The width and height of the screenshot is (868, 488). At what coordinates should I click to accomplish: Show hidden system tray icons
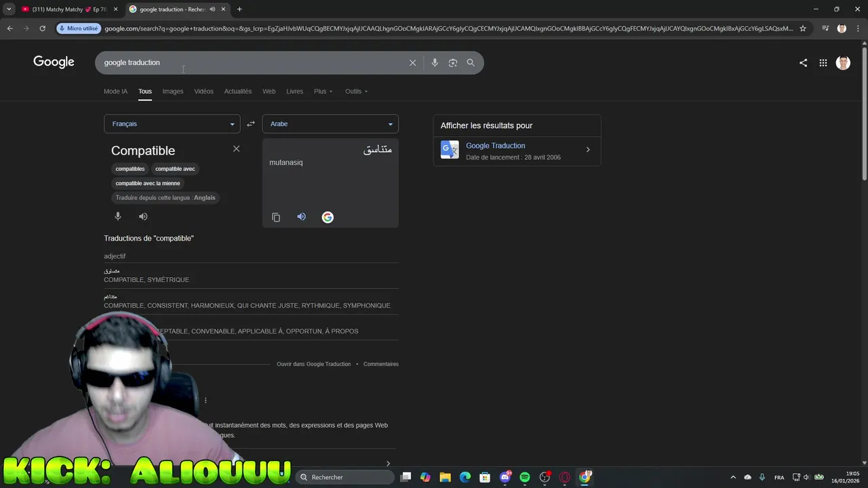733,477
